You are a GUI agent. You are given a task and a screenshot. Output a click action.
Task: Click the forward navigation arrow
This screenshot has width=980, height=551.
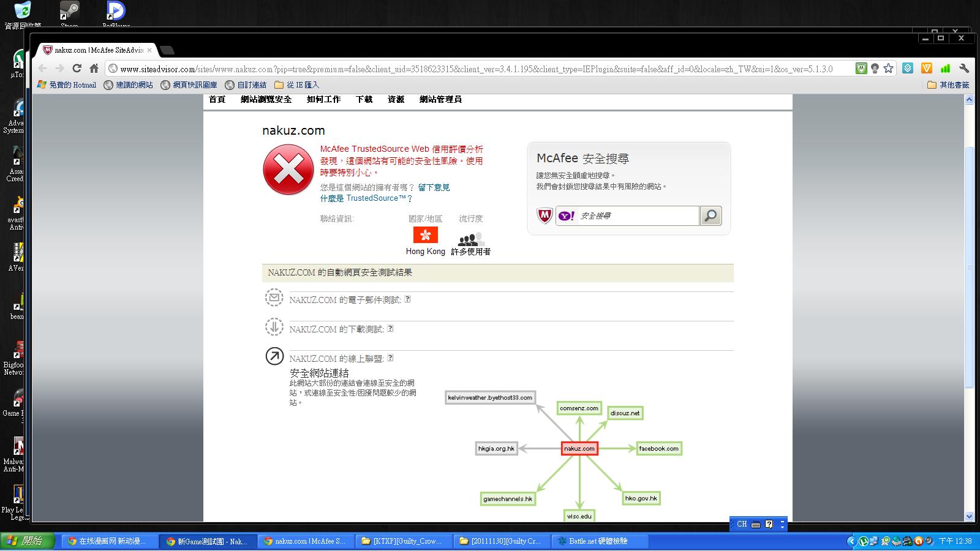[59, 69]
